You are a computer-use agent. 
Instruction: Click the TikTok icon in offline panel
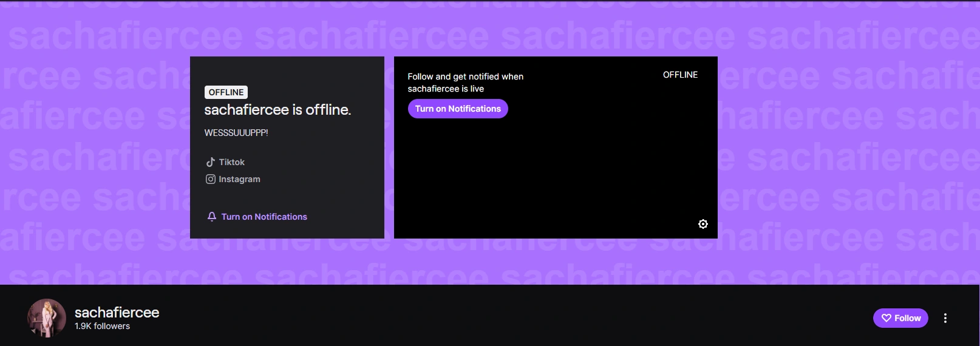tap(211, 162)
